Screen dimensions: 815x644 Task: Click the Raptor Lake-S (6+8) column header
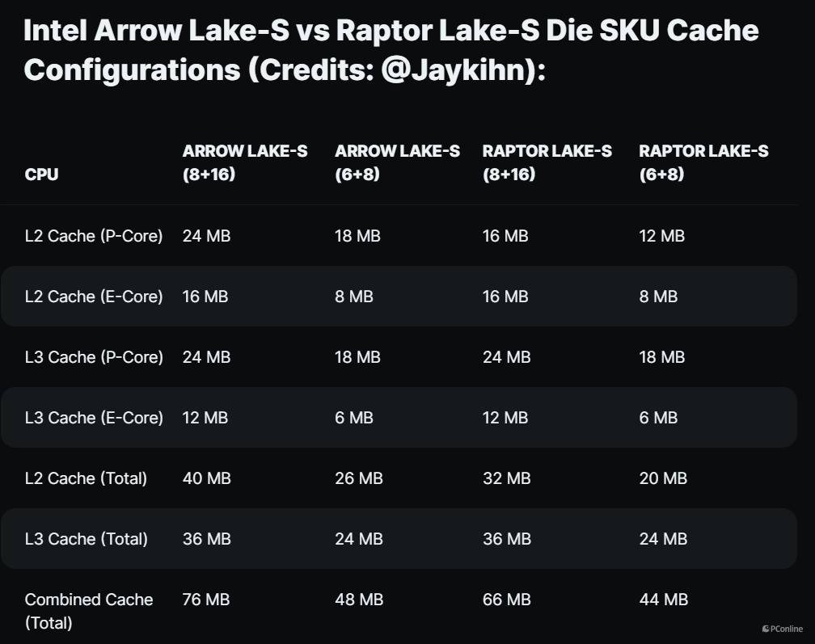[703, 162]
